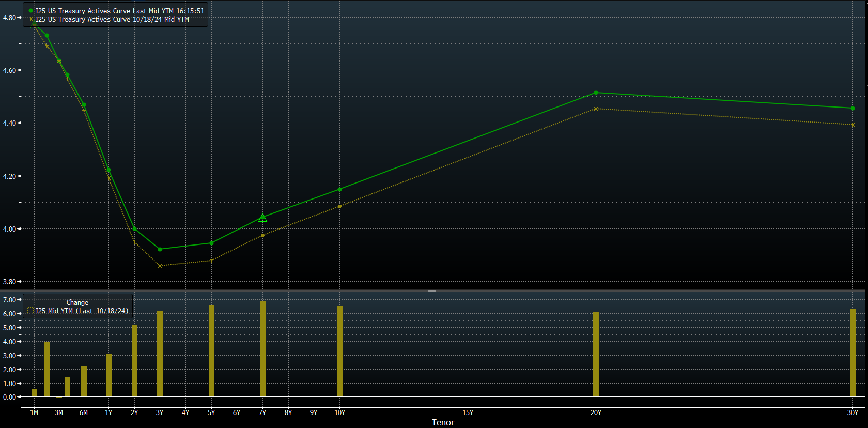
Task: Toggle the Last Mid YTM 16:15:51 series label
Action: pos(119,11)
